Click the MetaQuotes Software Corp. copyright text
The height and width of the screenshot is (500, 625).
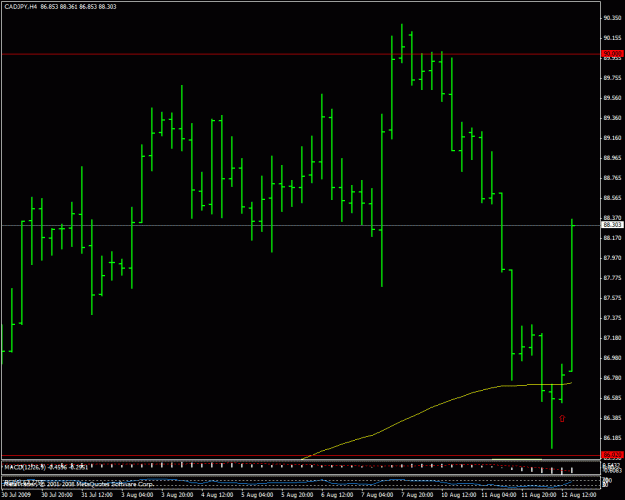(x=114, y=484)
